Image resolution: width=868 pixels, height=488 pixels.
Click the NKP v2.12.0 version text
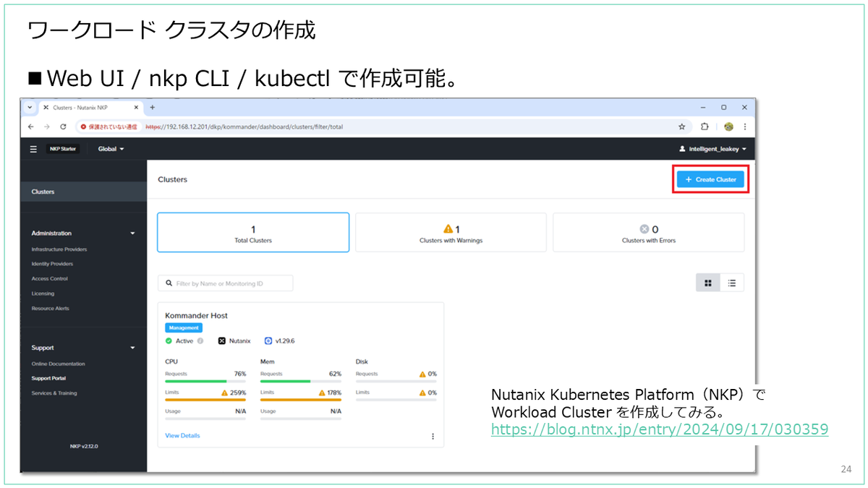(84, 446)
